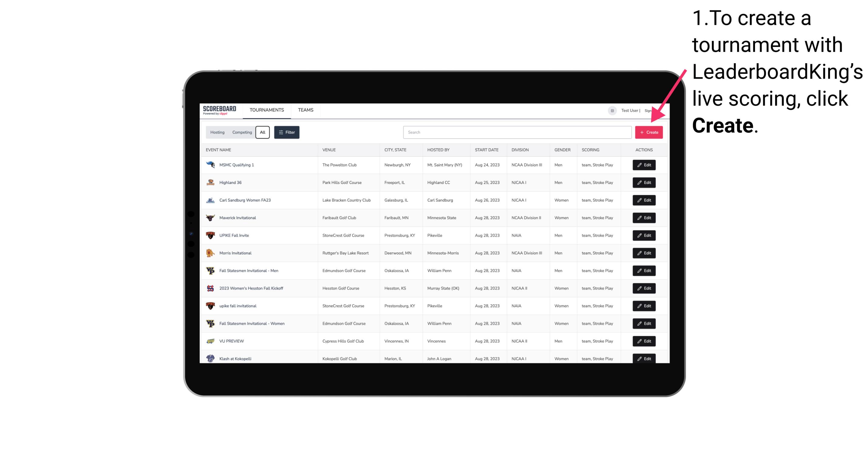This screenshot has width=868, height=467.
Task: Expand the SCOREBOARD logo menu
Action: (x=220, y=110)
